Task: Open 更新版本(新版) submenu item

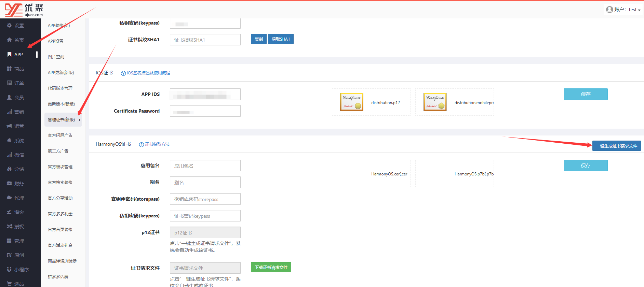Action: [x=61, y=104]
